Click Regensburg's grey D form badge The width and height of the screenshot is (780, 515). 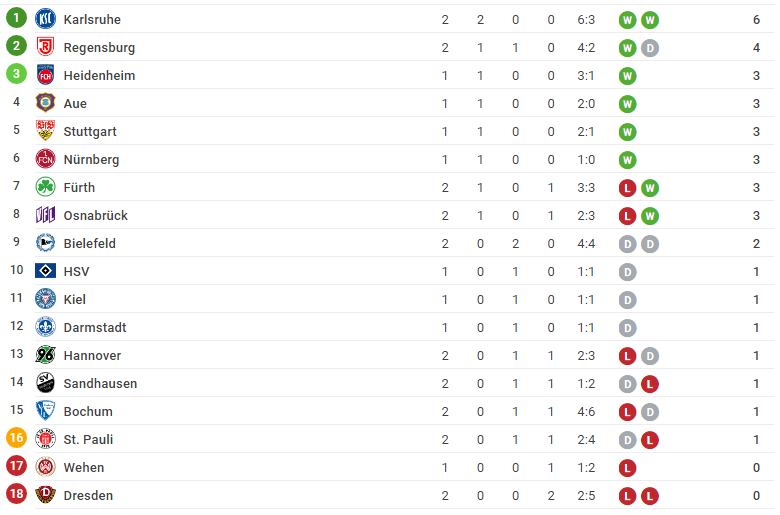[x=650, y=48]
